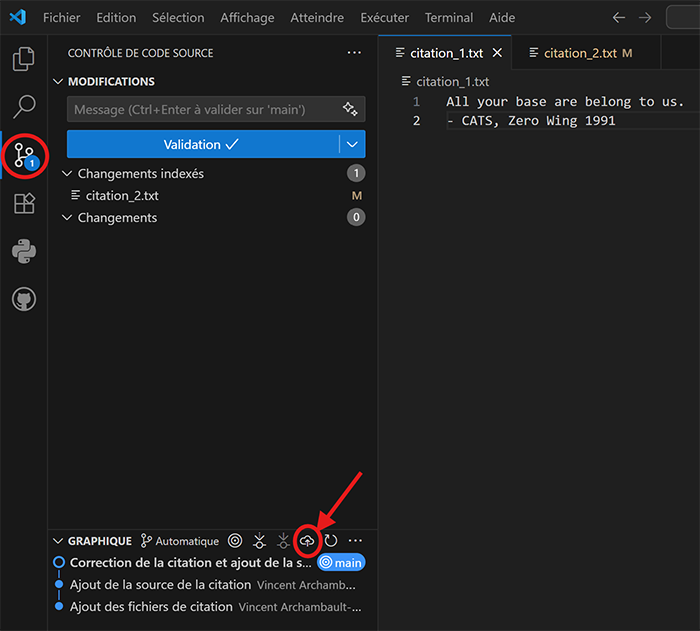
Task: Click the publish/push cloud icon in Graphique
Action: (x=307, y=541)
